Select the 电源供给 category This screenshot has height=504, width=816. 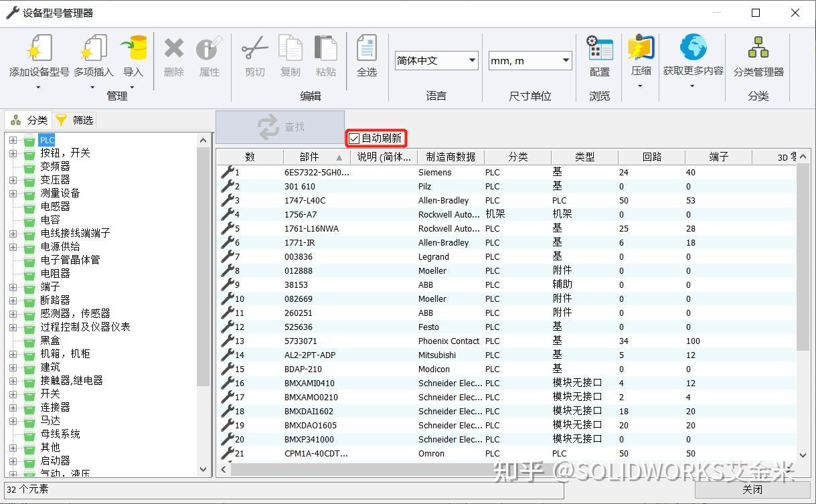[60, 246]
